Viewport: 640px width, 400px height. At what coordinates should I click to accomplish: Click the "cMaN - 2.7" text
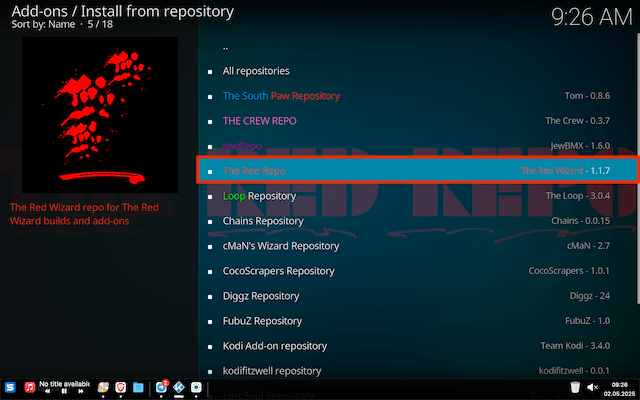[589, 246]
